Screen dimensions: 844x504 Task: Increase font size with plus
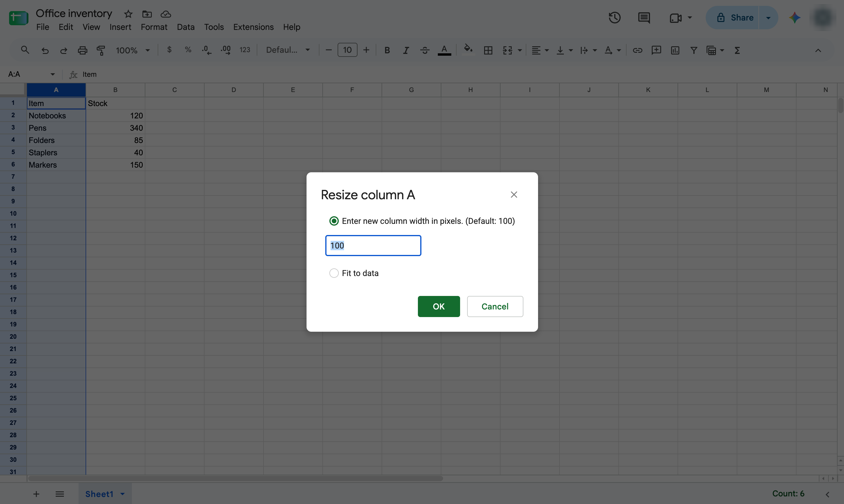coord(366,50)
